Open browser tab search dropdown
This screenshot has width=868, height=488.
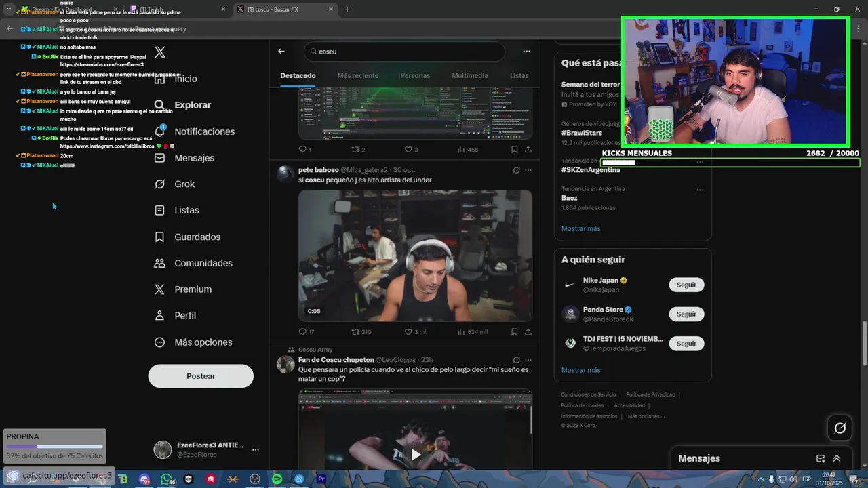pyautogui.click(x=9, y=9)
